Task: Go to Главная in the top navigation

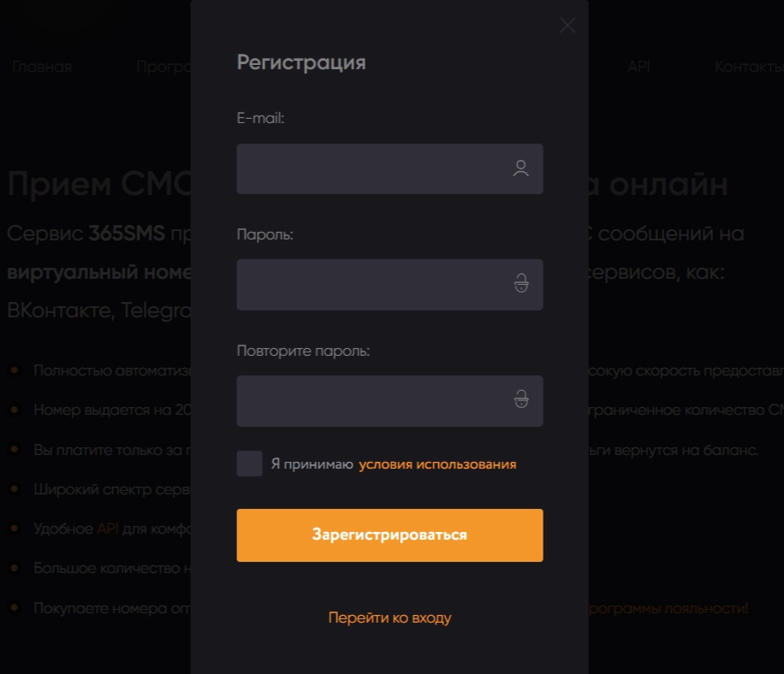Action: click(42, 67)
